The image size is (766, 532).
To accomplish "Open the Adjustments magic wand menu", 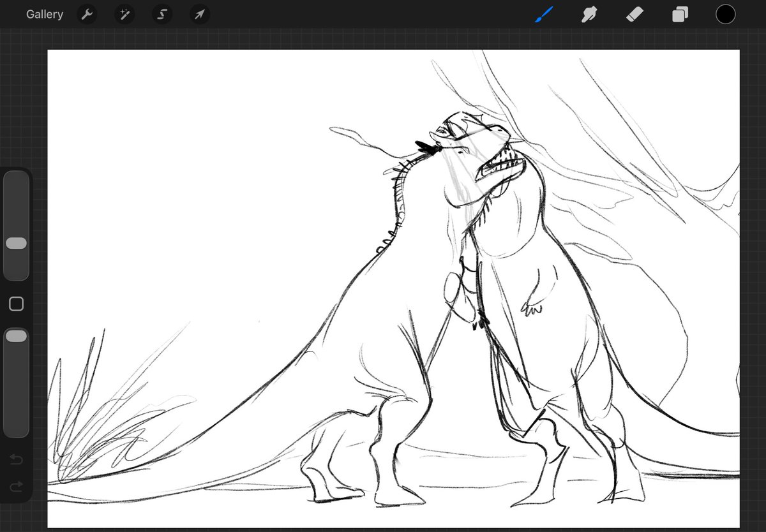I will pyautogui.click(x=124, y=14).
